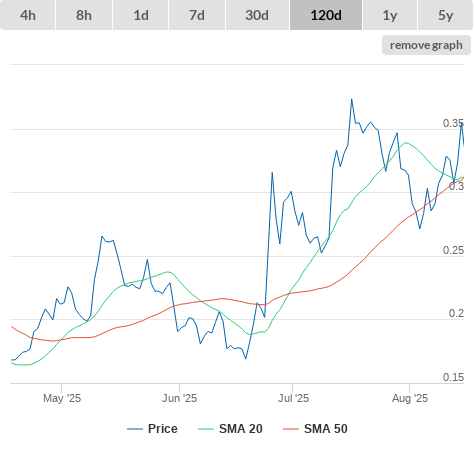
Task: Hide the SMA 20 line via legend
Action: point(230,429)
